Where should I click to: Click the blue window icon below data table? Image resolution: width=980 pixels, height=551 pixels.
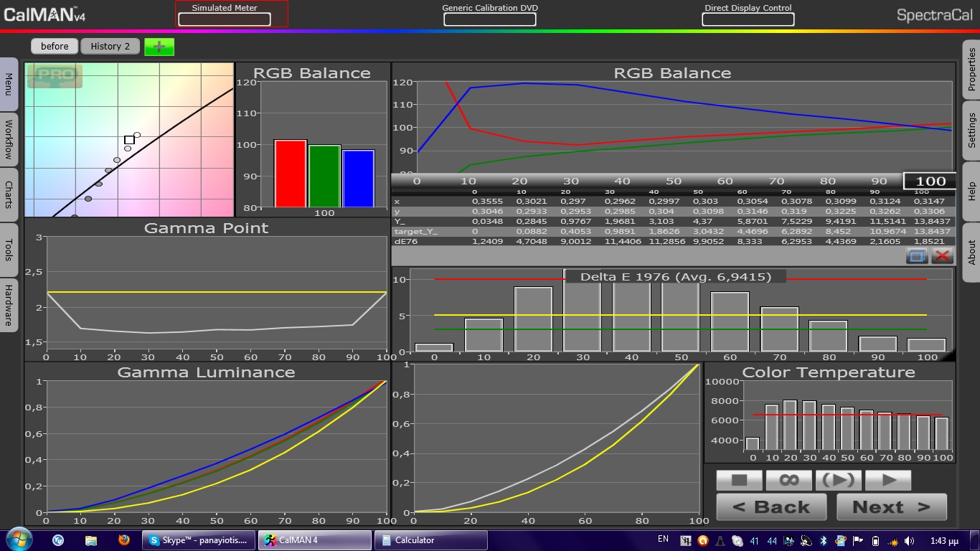click(916, 256)
